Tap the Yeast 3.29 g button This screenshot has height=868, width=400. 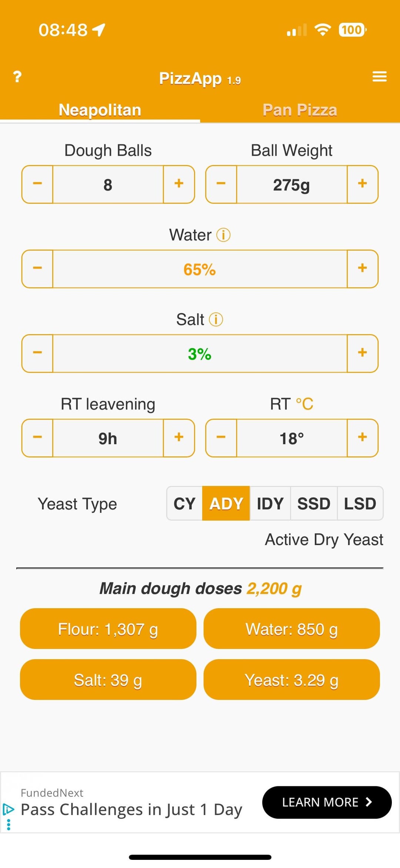pyautogui.click(x=291, y=680)
